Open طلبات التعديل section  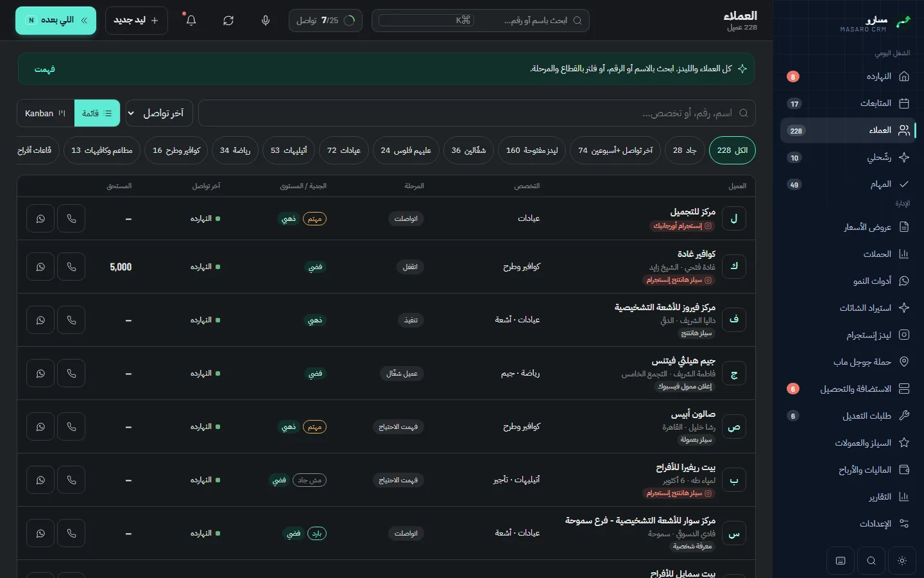coord(848,416)
